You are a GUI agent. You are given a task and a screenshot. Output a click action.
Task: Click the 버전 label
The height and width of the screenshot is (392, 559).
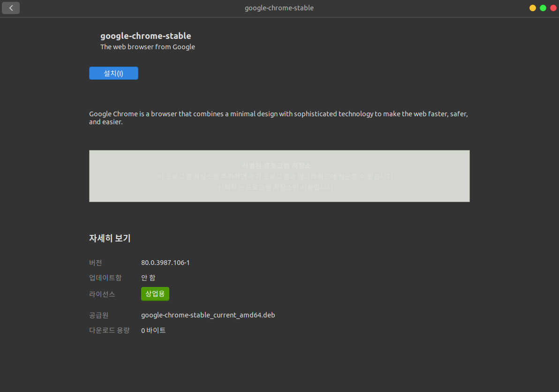point(96,263)
